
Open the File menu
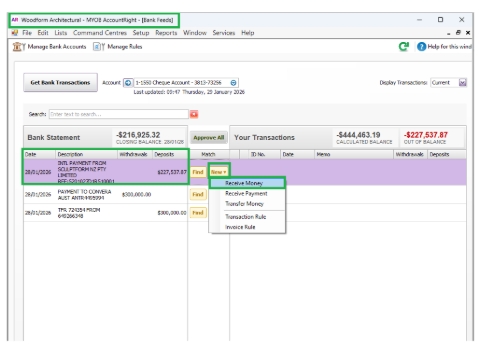tap(27, 33)
